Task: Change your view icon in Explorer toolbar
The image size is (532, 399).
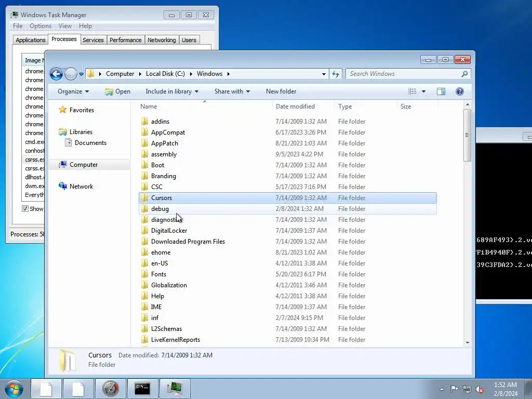Action: pos(412,91)
